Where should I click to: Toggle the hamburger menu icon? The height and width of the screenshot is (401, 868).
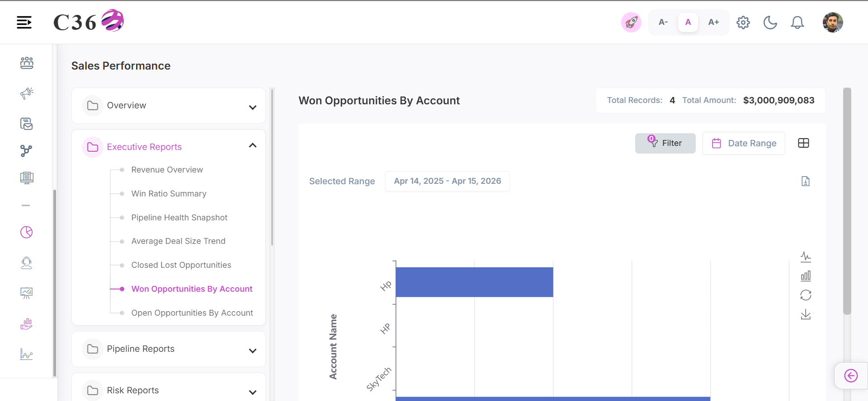pos(24,22)
